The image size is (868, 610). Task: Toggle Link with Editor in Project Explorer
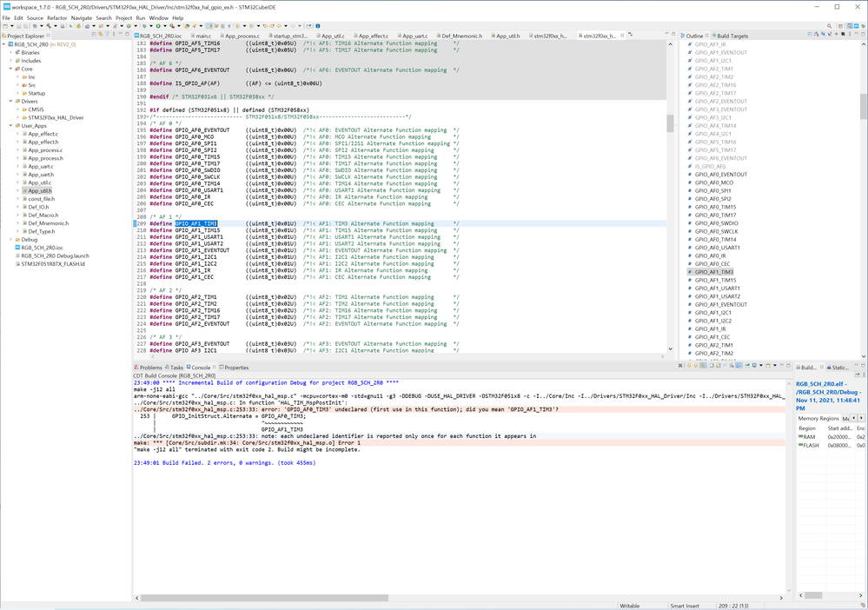100,35
